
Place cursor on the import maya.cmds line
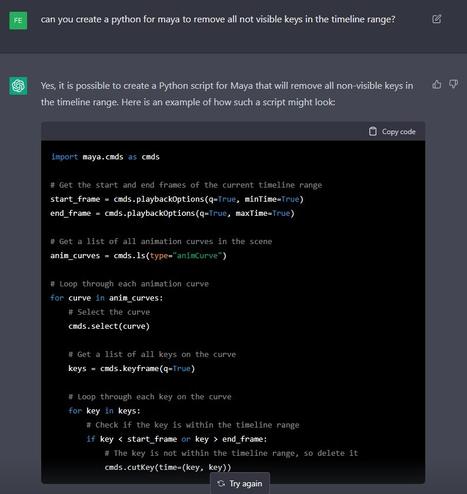click(105, 157)
